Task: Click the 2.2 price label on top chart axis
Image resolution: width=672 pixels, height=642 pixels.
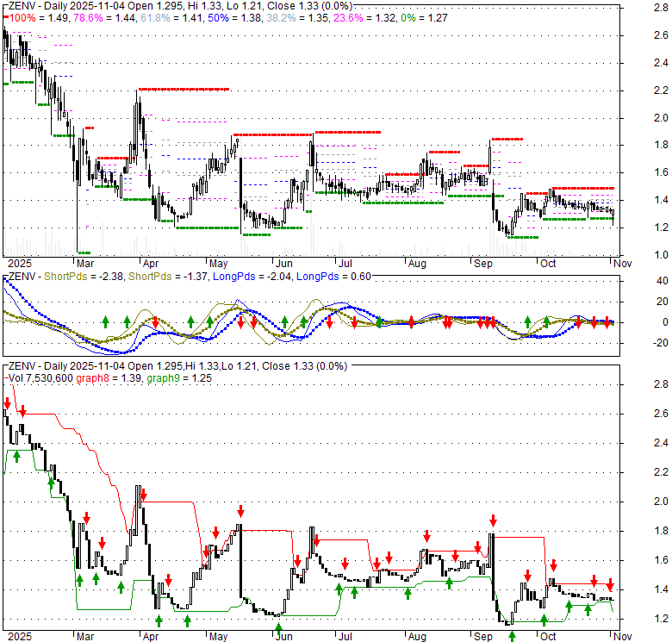Action: click(661, 90)
